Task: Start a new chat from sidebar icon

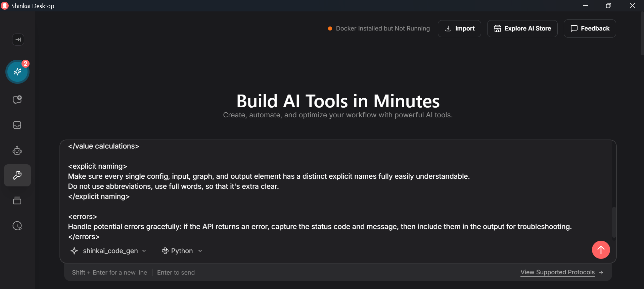Action: (x=17, y=100)
